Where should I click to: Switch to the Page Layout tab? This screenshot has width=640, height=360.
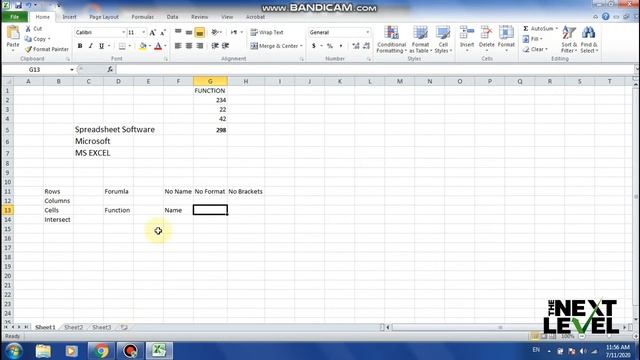click(x=104, y=17)
